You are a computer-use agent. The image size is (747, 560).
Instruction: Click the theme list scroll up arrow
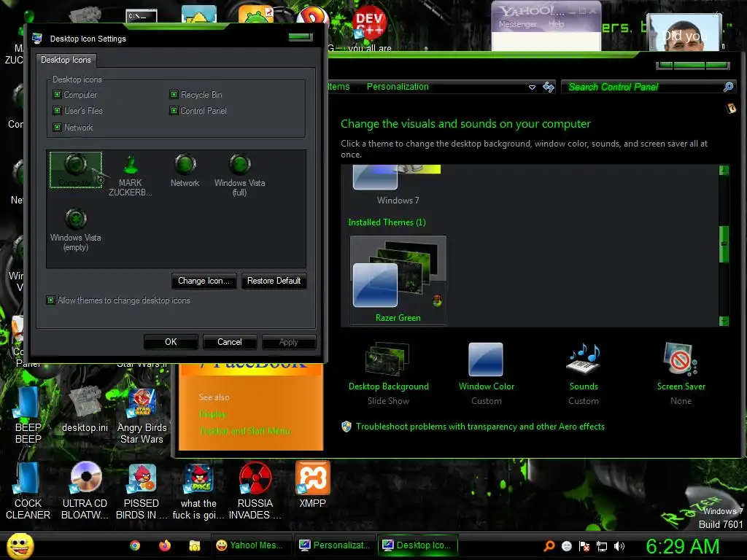pos(724,170)
